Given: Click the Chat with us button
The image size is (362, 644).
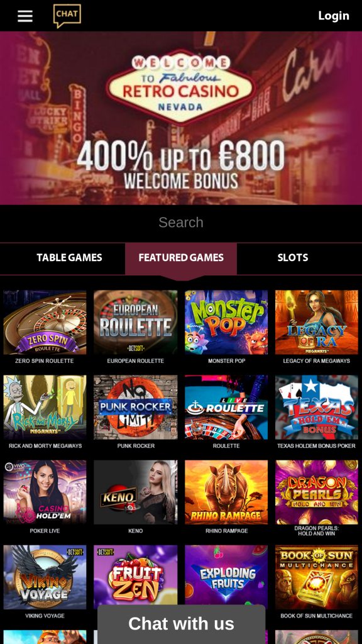Looking at the screenshot, I should pyautogui.click(x=182, y=624).
